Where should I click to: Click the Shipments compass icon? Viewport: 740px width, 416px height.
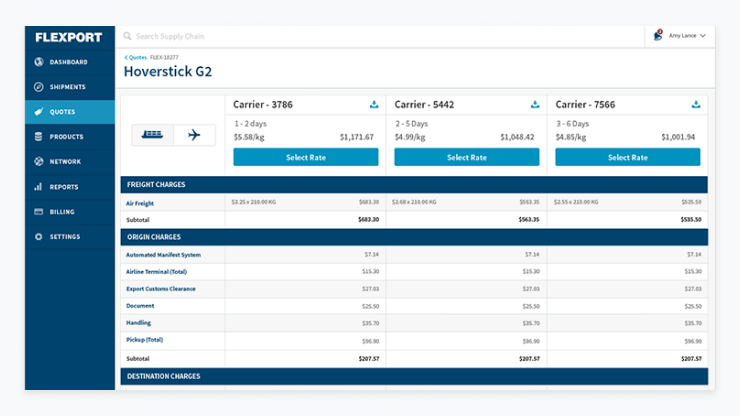(x=39, y=87)
